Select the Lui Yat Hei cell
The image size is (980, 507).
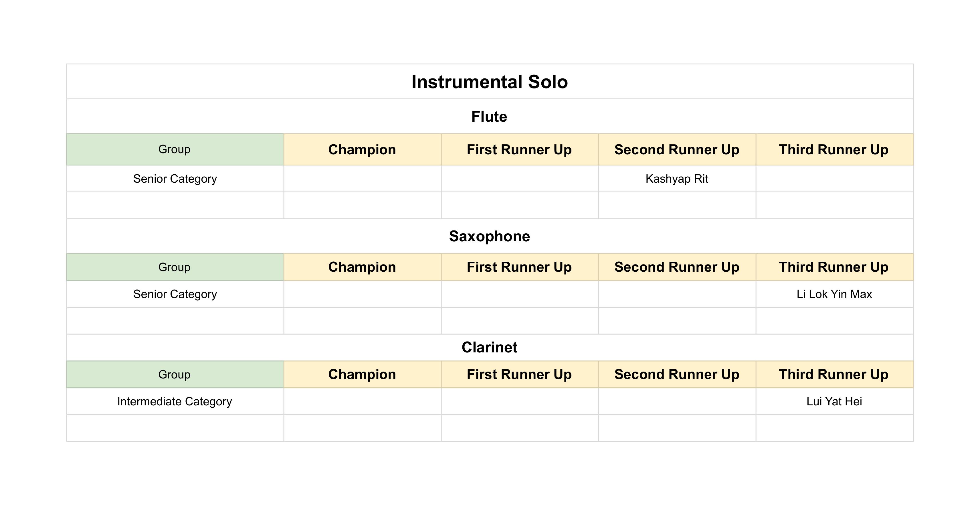[x=834, y=402]
